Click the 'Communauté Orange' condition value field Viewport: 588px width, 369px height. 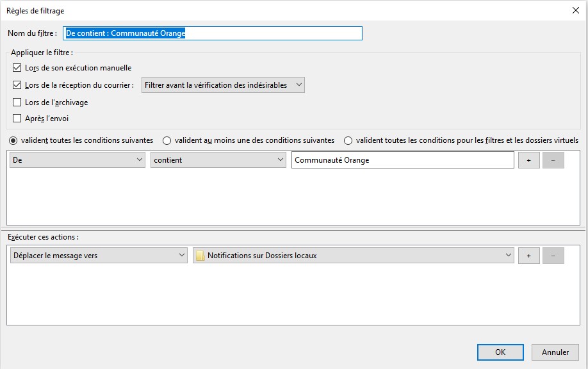click(402, 160)
